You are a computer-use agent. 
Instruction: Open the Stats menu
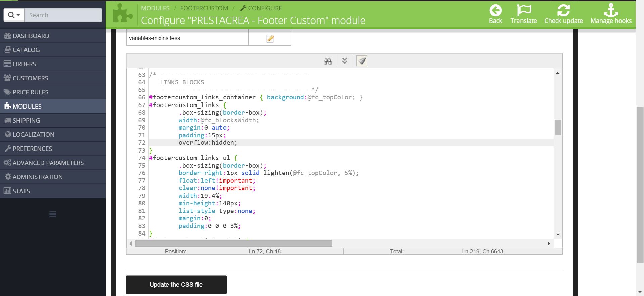[x=53, y=191]
